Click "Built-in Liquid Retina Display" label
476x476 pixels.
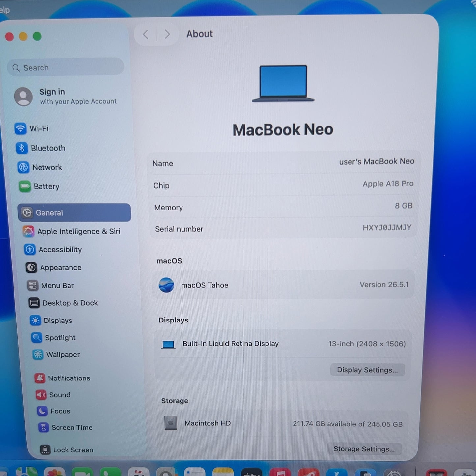click(x=231, y=344)
